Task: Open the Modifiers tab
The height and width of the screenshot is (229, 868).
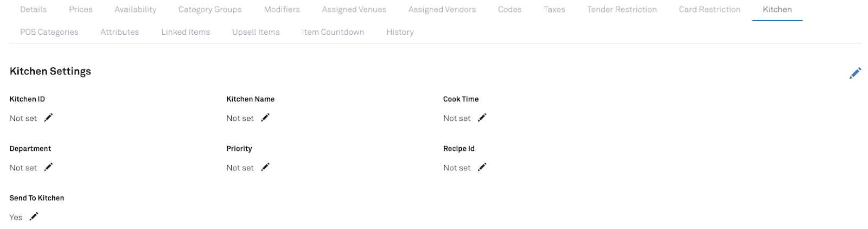Action: pos(282,9)
